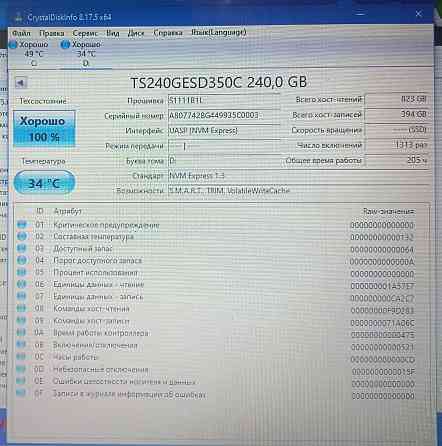This screenshot has width=442, height=446.
Task: Select the Записи в журнале ошибок row
Action: [215, 394]
